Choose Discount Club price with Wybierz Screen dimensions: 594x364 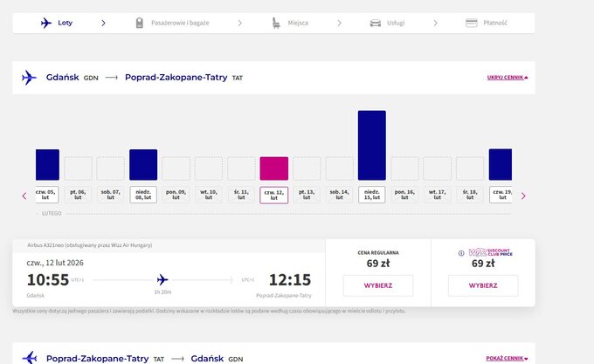click(x=482, y=285)
